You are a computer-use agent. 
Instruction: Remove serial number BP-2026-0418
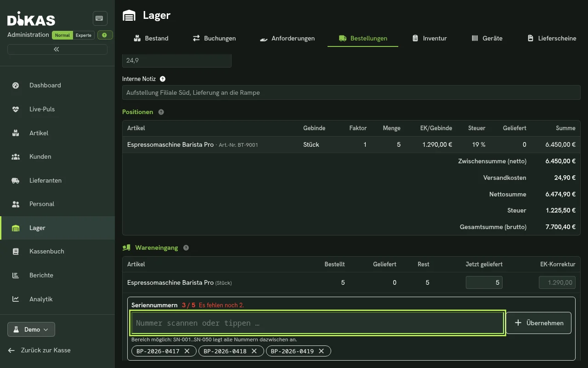[254, 351]
